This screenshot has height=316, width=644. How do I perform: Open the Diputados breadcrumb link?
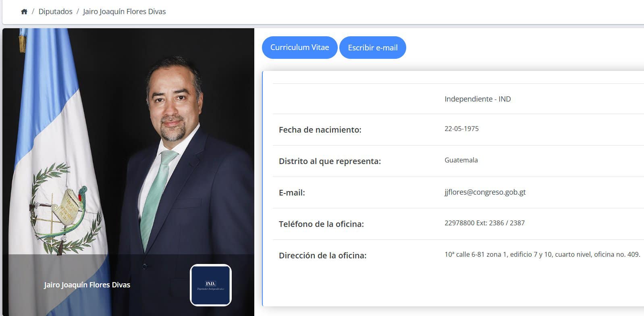pyautogui.click(x=55, y=12)
